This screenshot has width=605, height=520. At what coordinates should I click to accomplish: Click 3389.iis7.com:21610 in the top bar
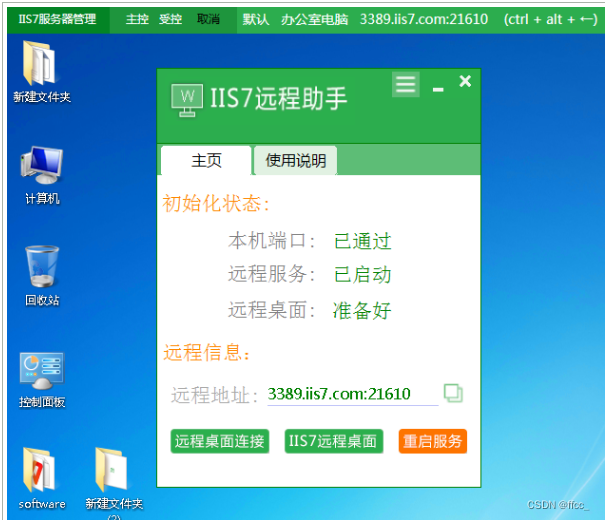pos(424,19)
